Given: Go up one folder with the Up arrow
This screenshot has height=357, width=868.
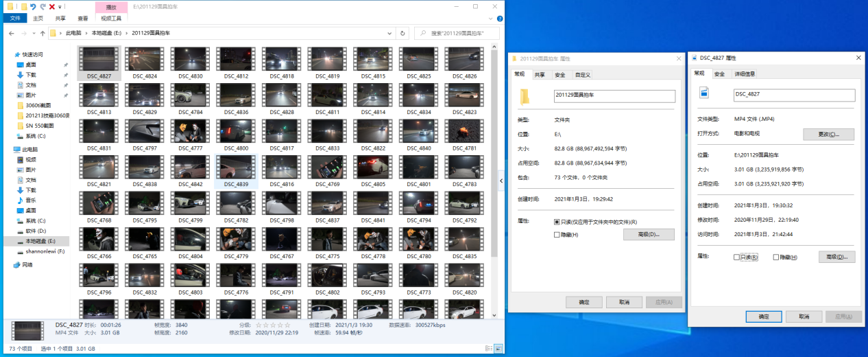Looking at the screenshot, I should pos(43,33).
